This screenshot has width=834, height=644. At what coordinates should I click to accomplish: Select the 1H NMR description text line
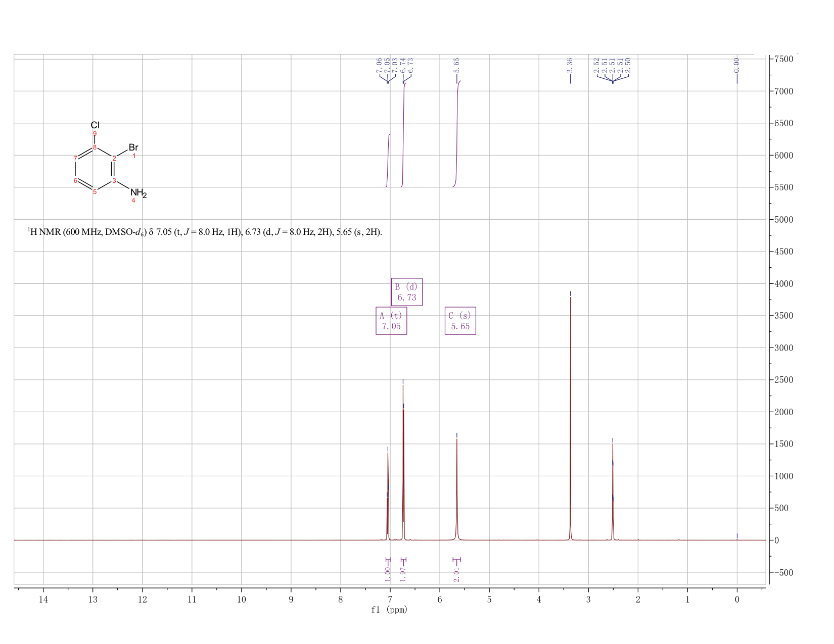tap(205, 232)
